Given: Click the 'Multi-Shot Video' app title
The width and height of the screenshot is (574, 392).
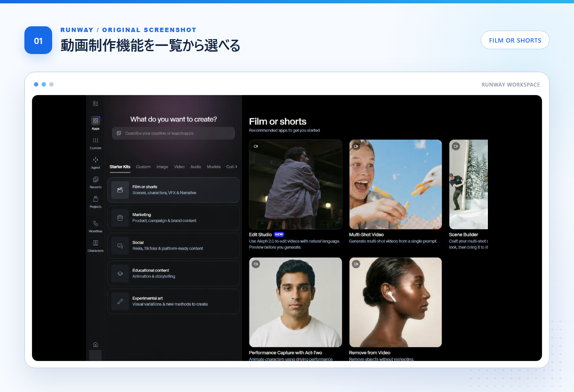Looking at the screenshot, I should tap(366, 235).
